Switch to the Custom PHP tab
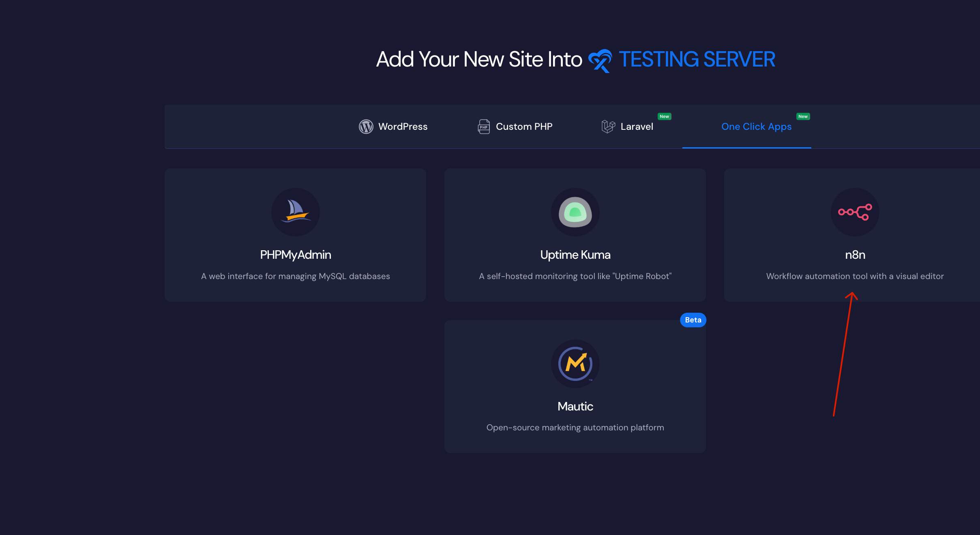Image resolution: width=980 pixels, height=535 pixels. [523, 127]
